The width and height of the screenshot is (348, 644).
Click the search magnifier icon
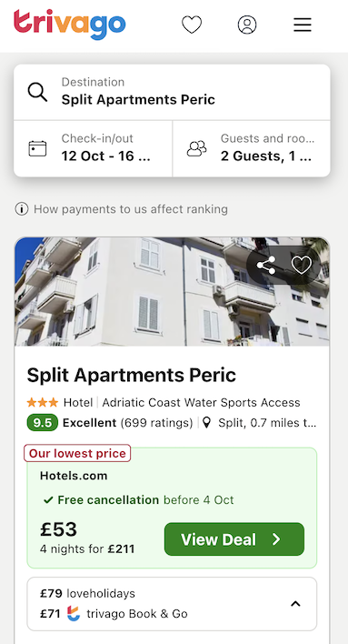[x=37, y=92]
